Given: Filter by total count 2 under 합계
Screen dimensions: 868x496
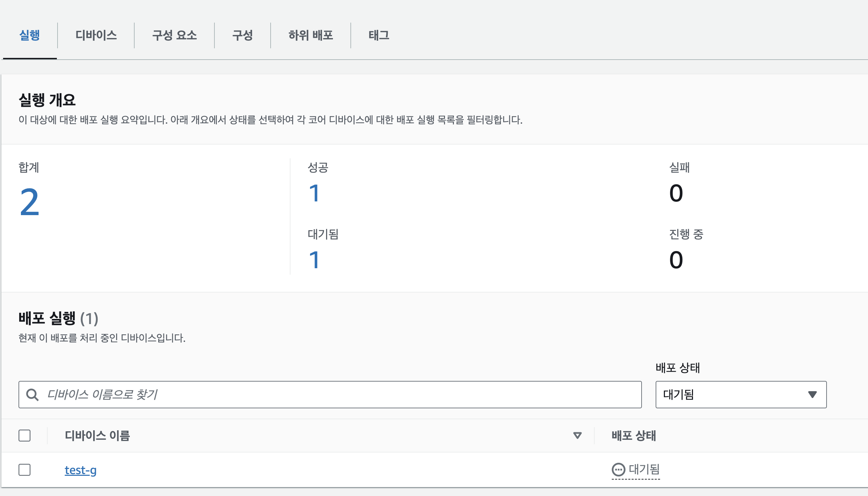Looking at the screenshot, I should [x=29, y=202].
